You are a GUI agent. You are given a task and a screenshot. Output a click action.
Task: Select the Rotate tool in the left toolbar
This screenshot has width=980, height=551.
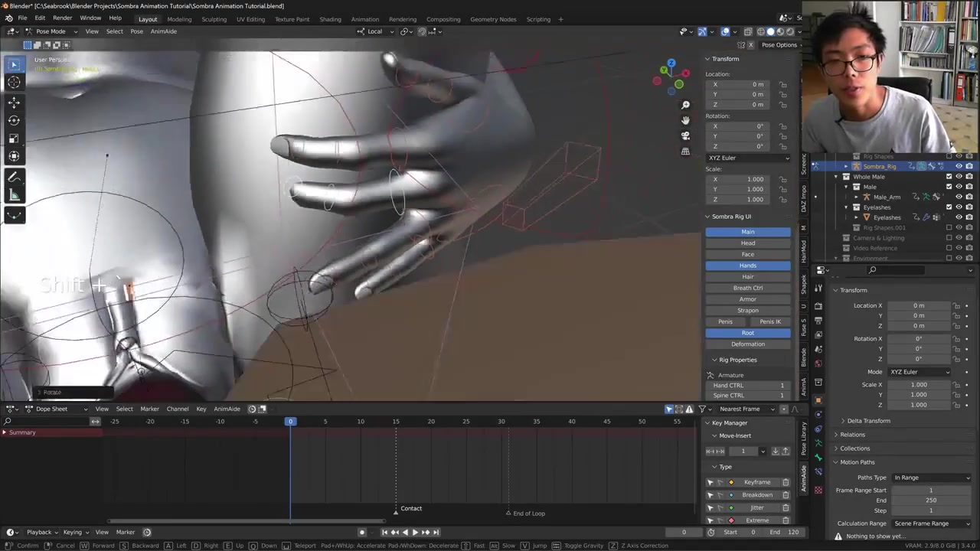click(x=14, y=120)
